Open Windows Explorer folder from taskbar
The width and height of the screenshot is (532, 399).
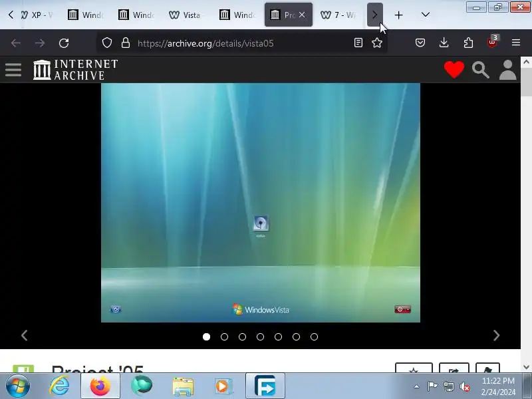pyautogui.click(x=183, y=386)
